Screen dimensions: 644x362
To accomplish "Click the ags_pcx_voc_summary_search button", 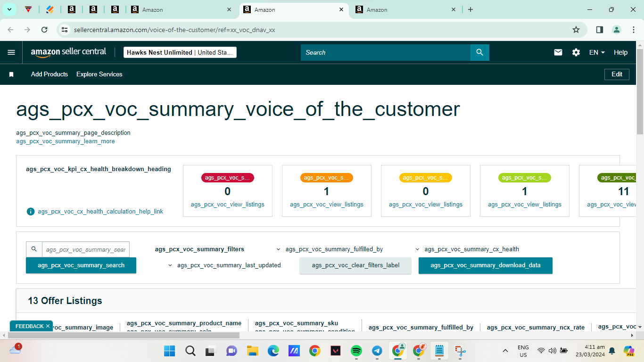I will (x=81, y=265).
